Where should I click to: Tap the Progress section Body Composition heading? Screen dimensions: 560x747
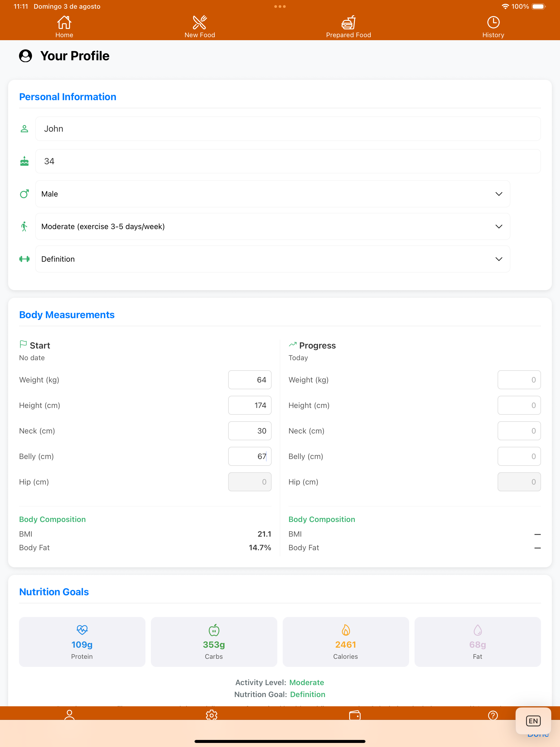[x=322, y=519]
